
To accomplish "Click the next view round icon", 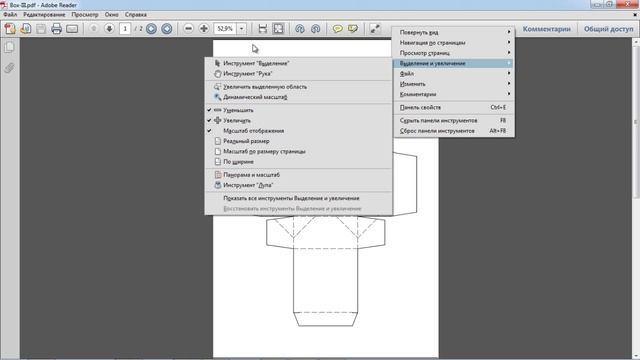I will coord(167,29).
